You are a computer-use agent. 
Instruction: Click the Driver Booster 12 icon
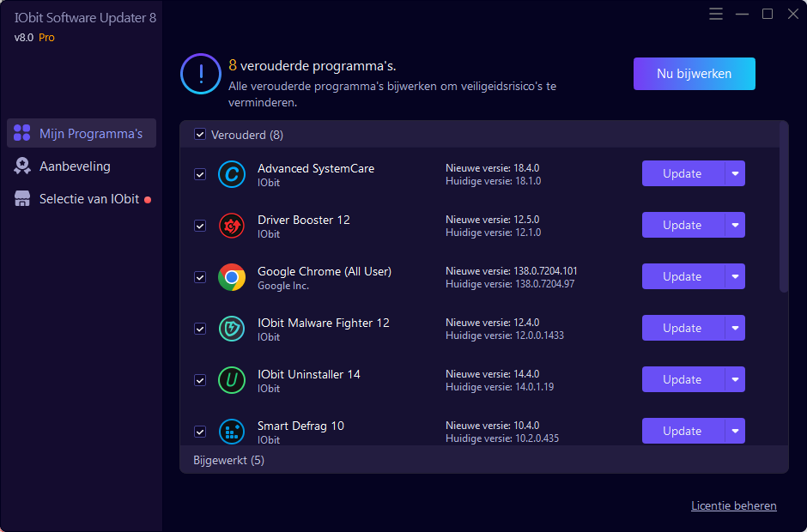(232, 226)
